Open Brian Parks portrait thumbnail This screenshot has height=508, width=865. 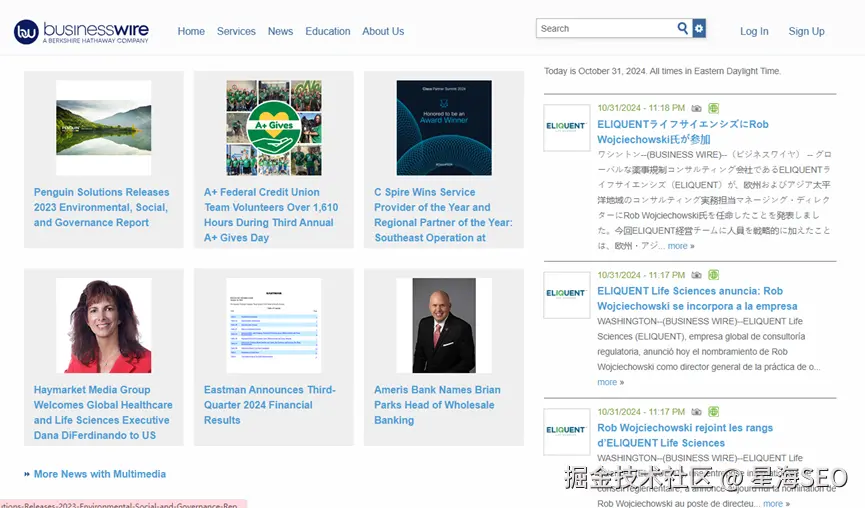pyautogui.click(x=444, y=325)
